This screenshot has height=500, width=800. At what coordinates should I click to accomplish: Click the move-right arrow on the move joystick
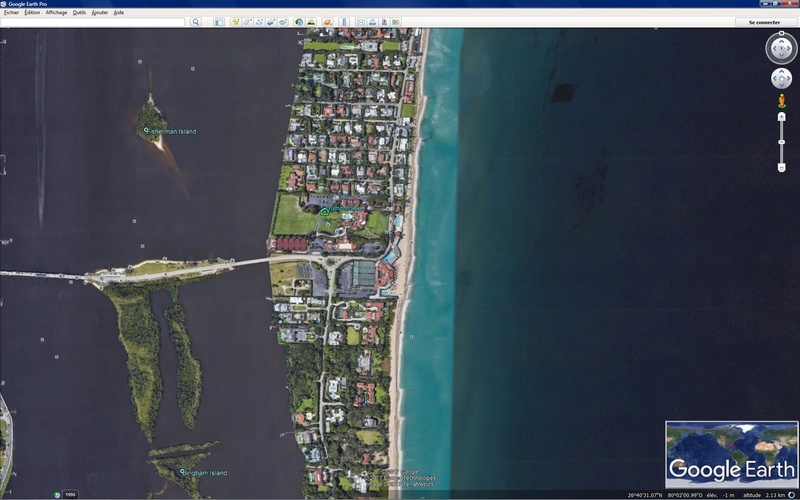[x=788, y=79]
